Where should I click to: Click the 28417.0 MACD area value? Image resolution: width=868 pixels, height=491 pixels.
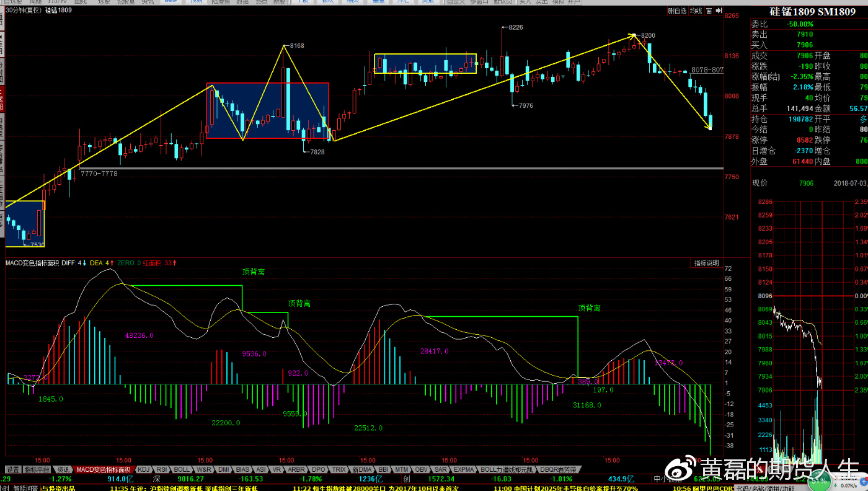[x=434, y=351]
